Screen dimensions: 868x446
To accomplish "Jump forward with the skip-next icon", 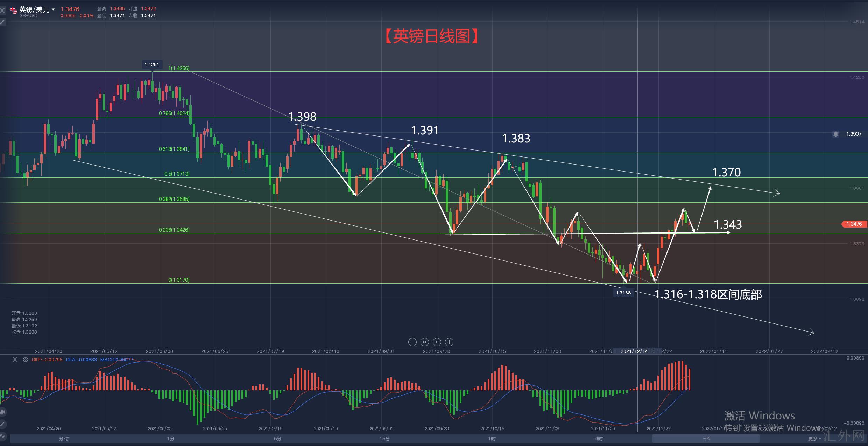I will 437,342.
